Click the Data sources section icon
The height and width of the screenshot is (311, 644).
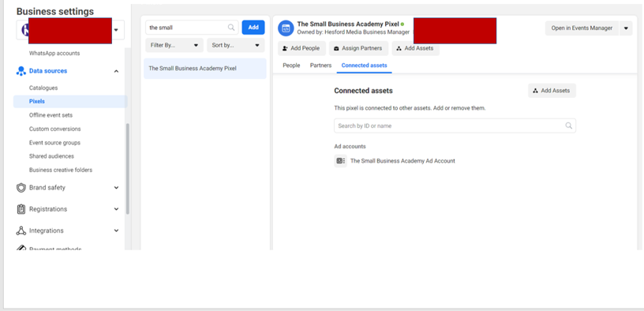pos(21,71)
